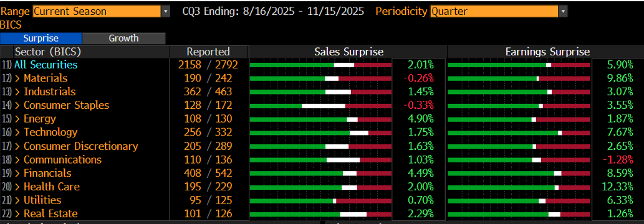The image size is (644, 224).
Task: Switch to the Growth tab
Action: click(x=123, y=39)
